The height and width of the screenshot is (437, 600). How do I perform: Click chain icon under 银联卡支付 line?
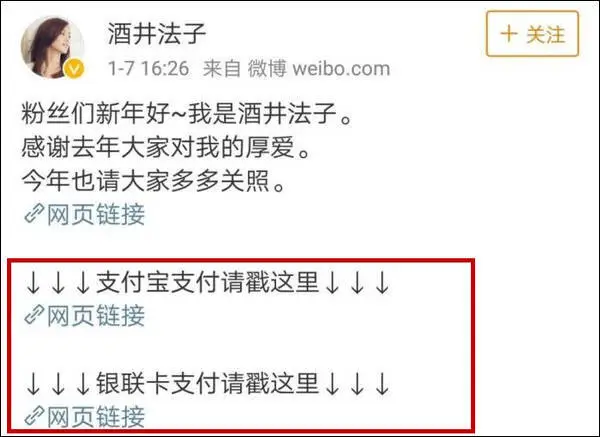tap(34, 416)
